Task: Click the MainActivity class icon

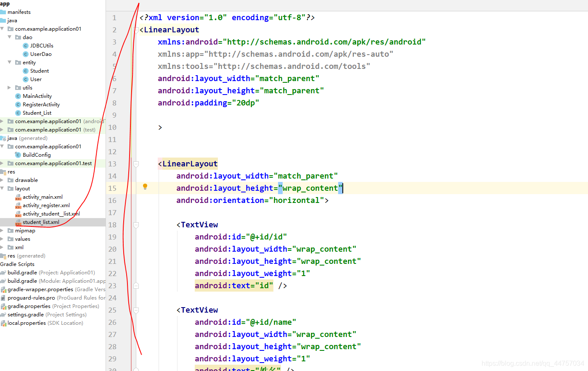Action: 18,96
